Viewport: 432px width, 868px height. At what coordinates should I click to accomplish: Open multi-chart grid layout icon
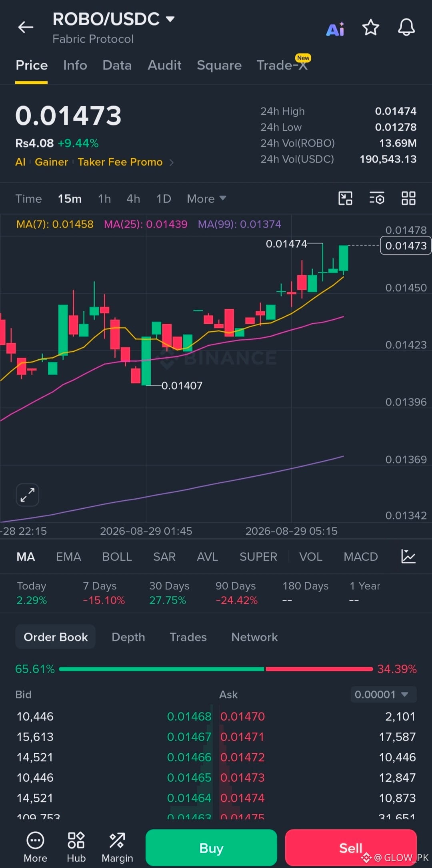click(x=408, y=198)
